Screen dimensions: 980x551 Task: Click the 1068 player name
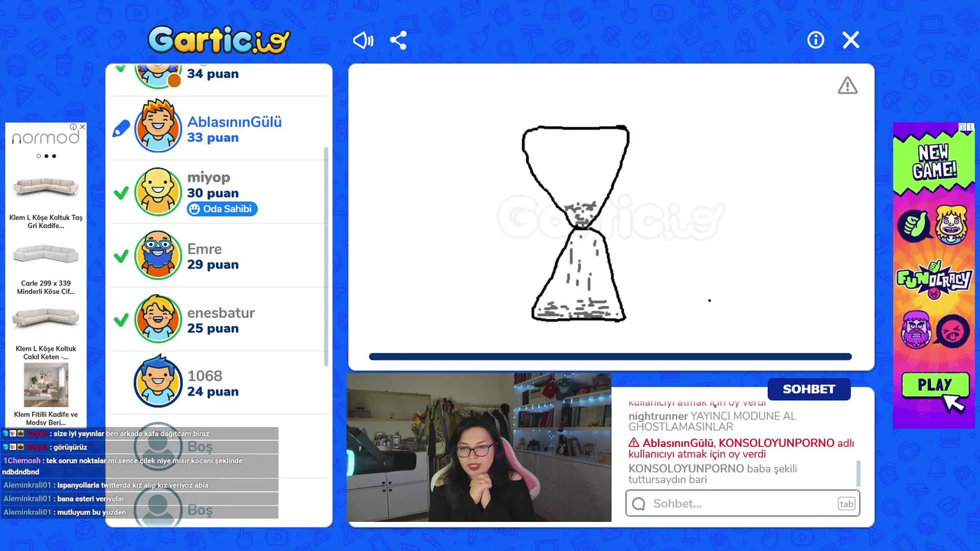pyautogui.click(x=204, y=376)
